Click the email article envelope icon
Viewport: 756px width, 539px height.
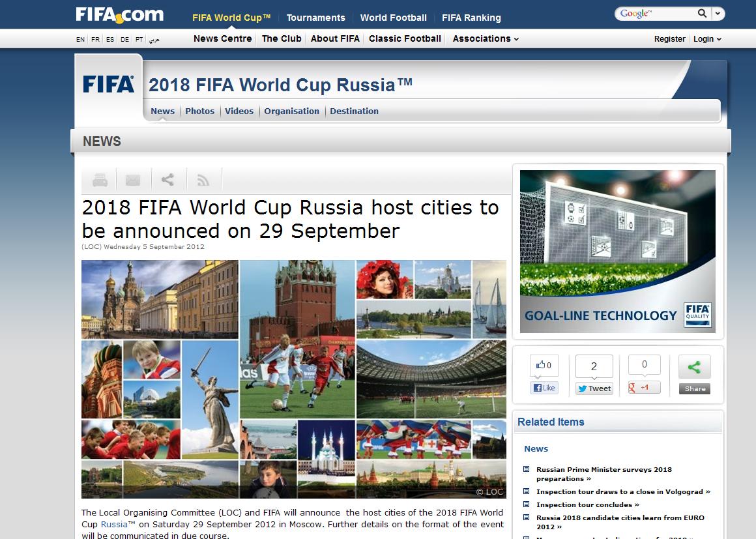point(133,180)
